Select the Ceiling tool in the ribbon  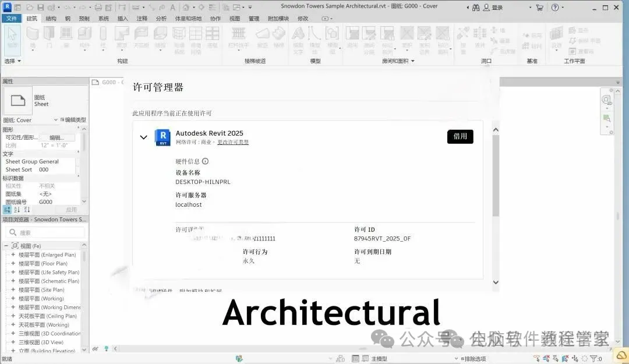point(141,37)
